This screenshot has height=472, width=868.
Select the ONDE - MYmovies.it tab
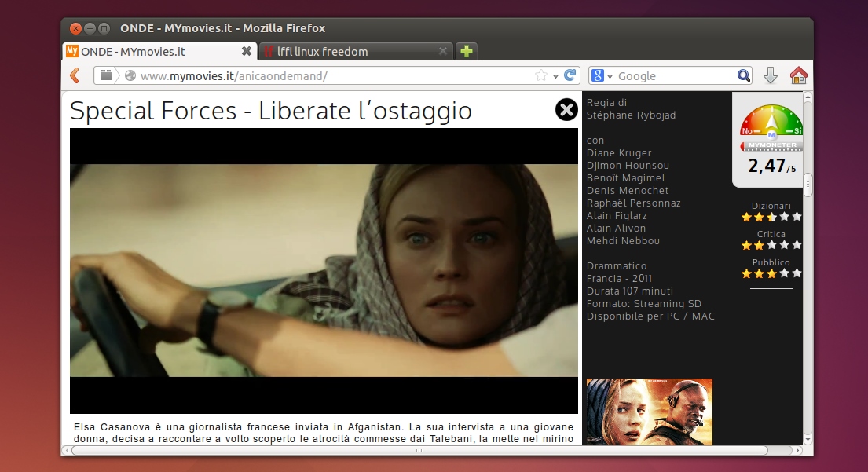tap(159, 52)
